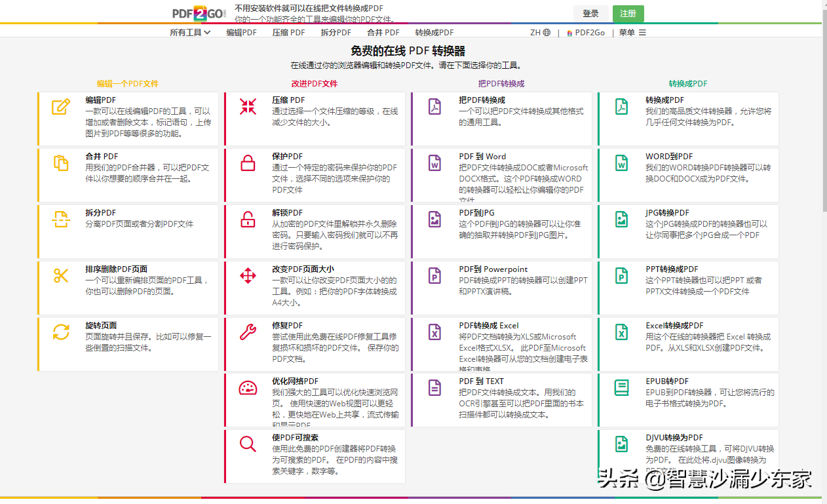This screenshot has width=827, height=504.
Task: Click the 旋转页面 rotate arrows icon
Action: [x=61, y=332]
